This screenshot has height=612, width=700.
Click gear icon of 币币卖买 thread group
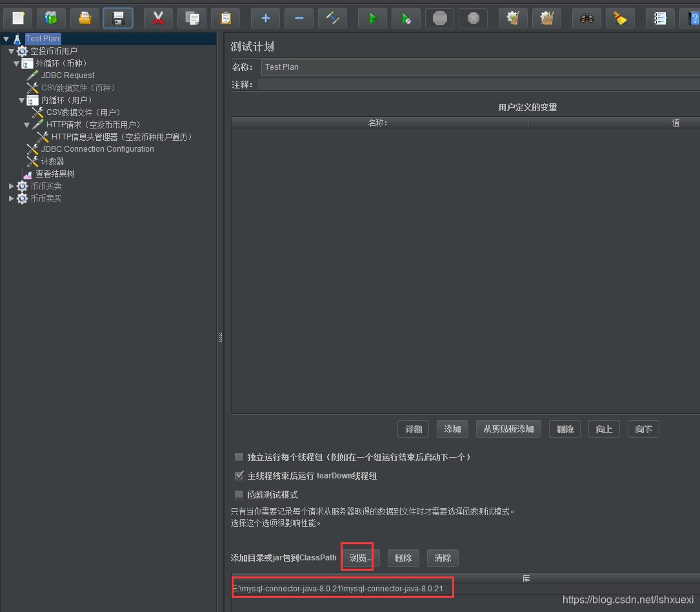(22, 198)
